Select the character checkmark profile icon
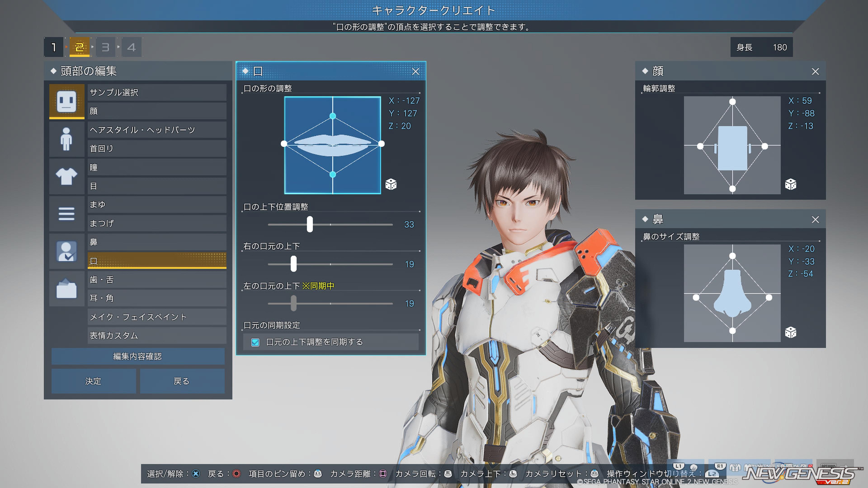The height and width of the screenshot is (488, 868). (66, 251)
